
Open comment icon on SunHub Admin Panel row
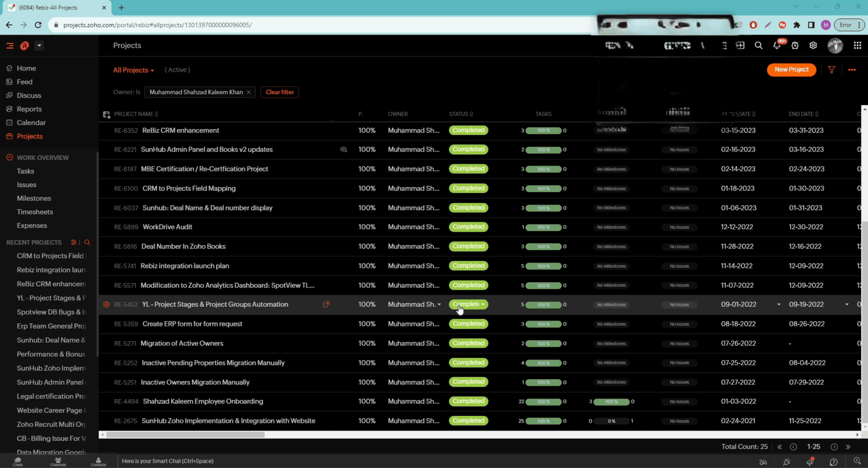(x=343, y=150)
